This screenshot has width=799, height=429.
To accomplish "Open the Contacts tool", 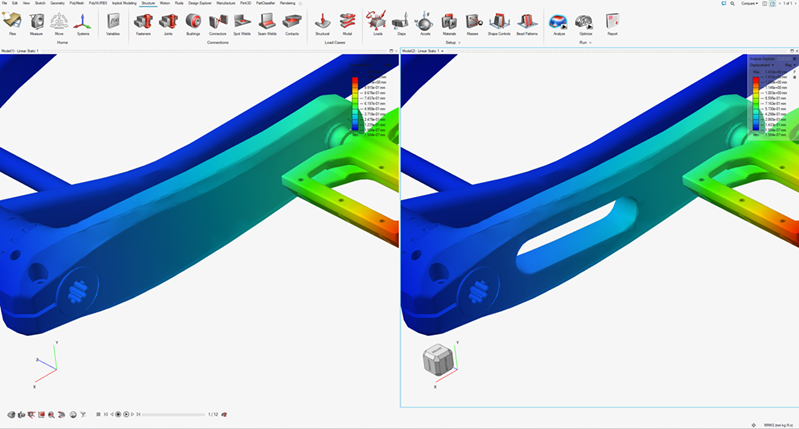I will pos(292,24).
